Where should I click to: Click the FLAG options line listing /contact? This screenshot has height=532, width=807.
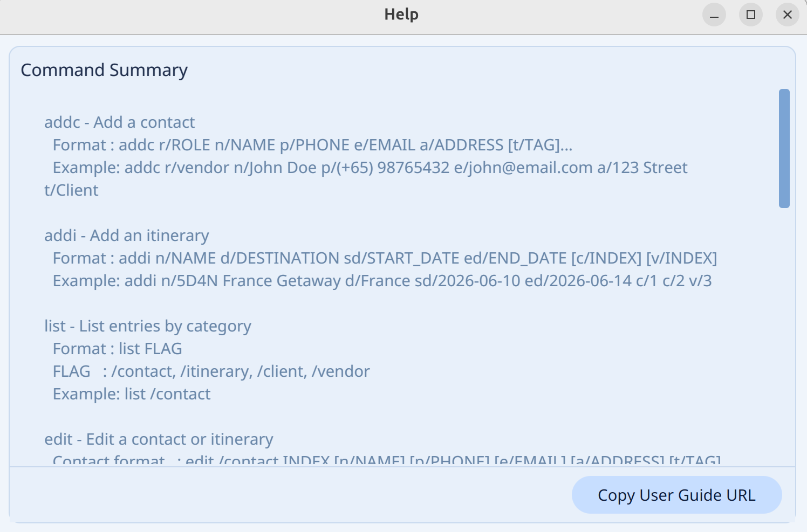click(211, 371)
